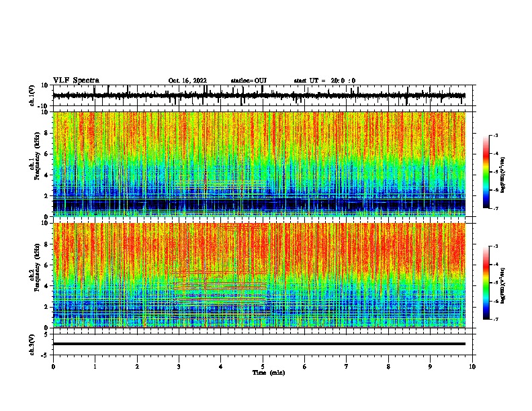The image size is (532, 411).
Task: Click the ch.1 color bar "-3" label
Action: click(x=496, y=136)
